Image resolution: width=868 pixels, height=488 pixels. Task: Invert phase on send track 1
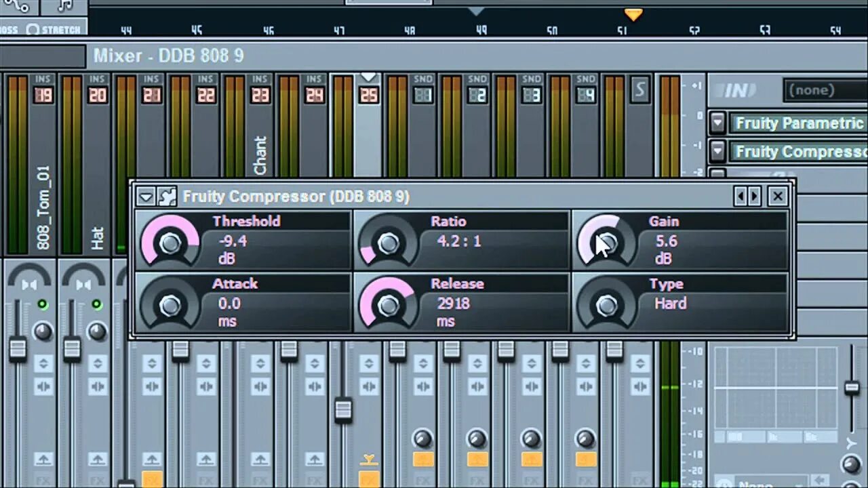click(x=423, y=363)
